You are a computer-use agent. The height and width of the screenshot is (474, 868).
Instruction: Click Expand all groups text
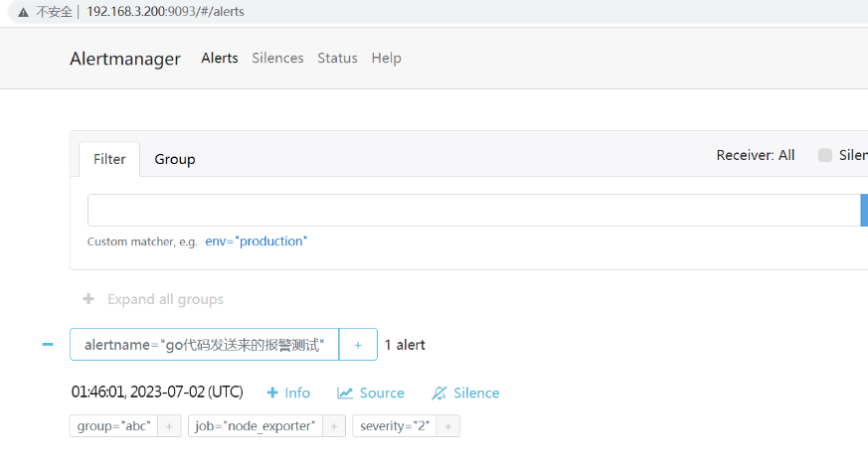[x=165, y=299]
